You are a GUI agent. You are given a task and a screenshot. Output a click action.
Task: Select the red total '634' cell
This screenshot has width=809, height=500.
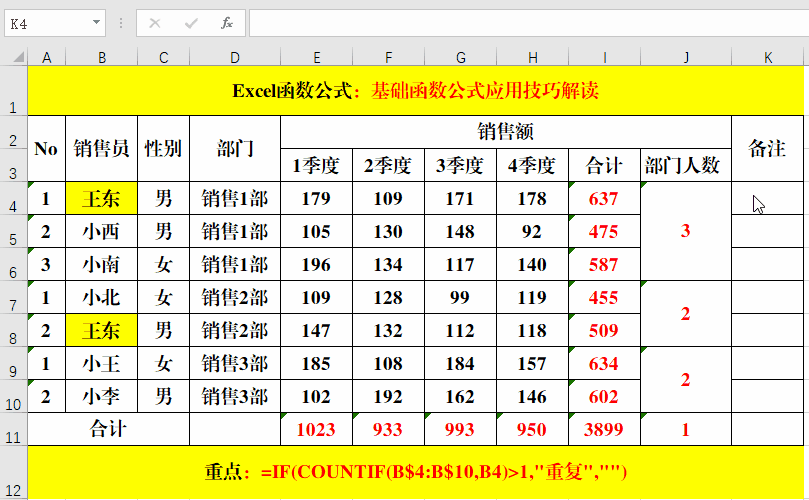click(604, 363)
